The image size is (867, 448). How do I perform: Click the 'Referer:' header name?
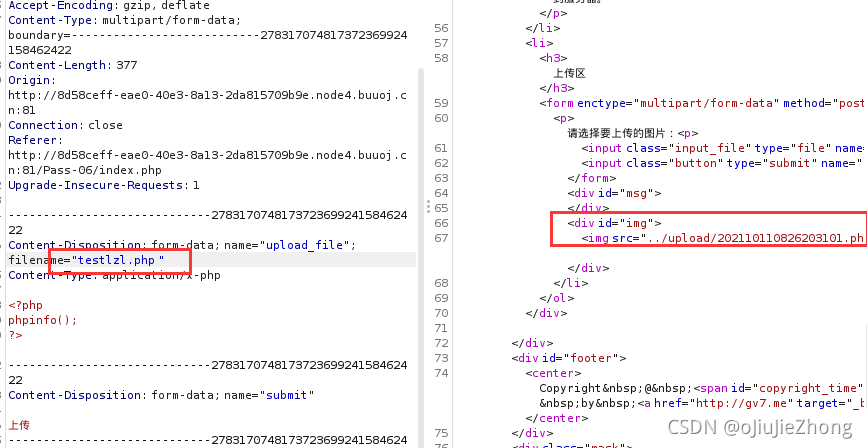(x=35, y=140)
